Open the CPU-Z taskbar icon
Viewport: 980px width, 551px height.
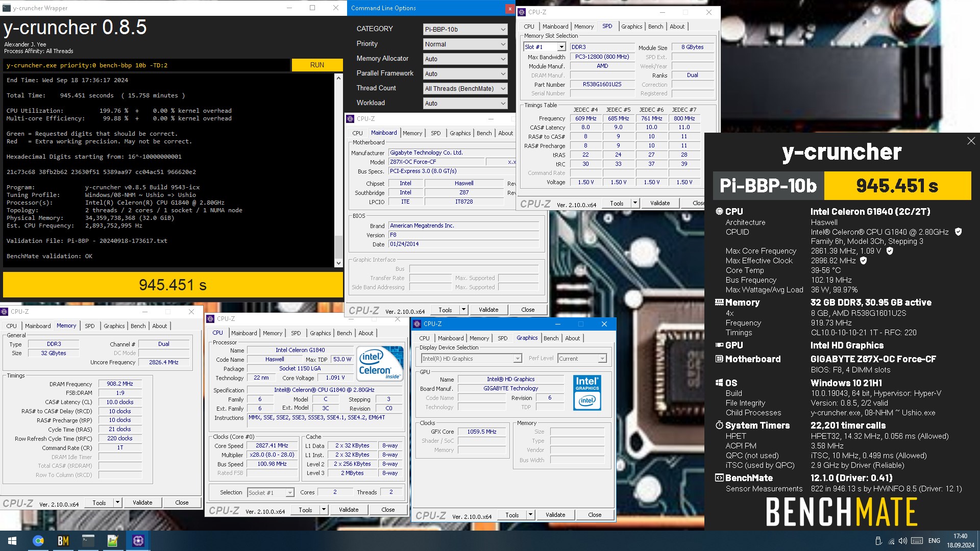click(138, 541)
